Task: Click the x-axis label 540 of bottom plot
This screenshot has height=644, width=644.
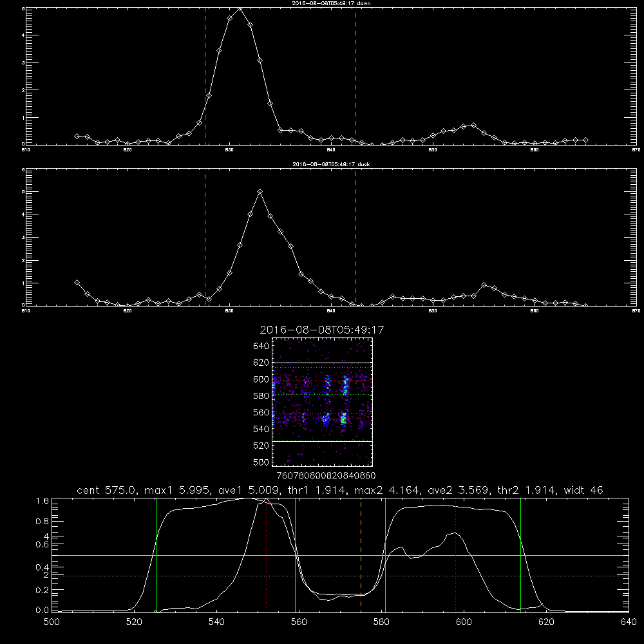Action: coord(216,622)
